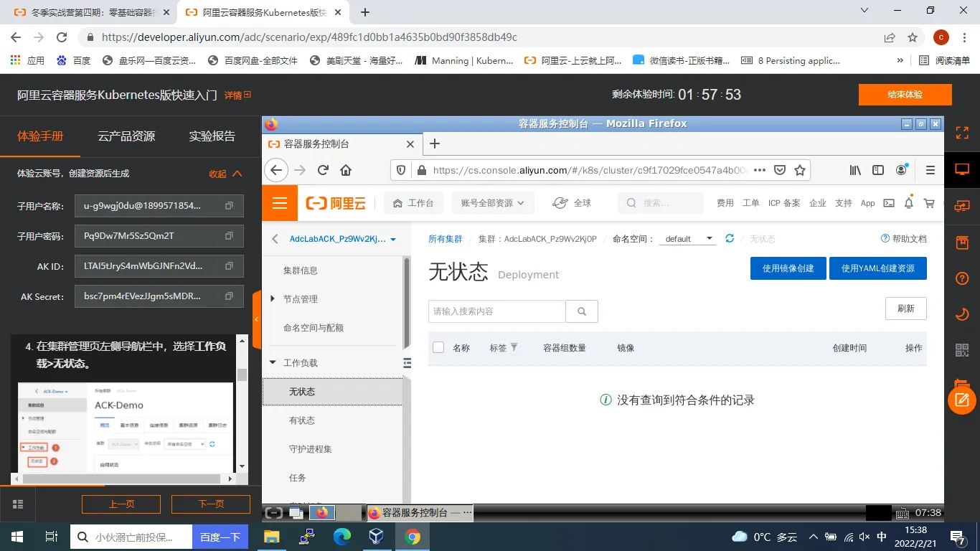Copy the sub-user name value
Screen dimensions: 980x551
[230, 206]
